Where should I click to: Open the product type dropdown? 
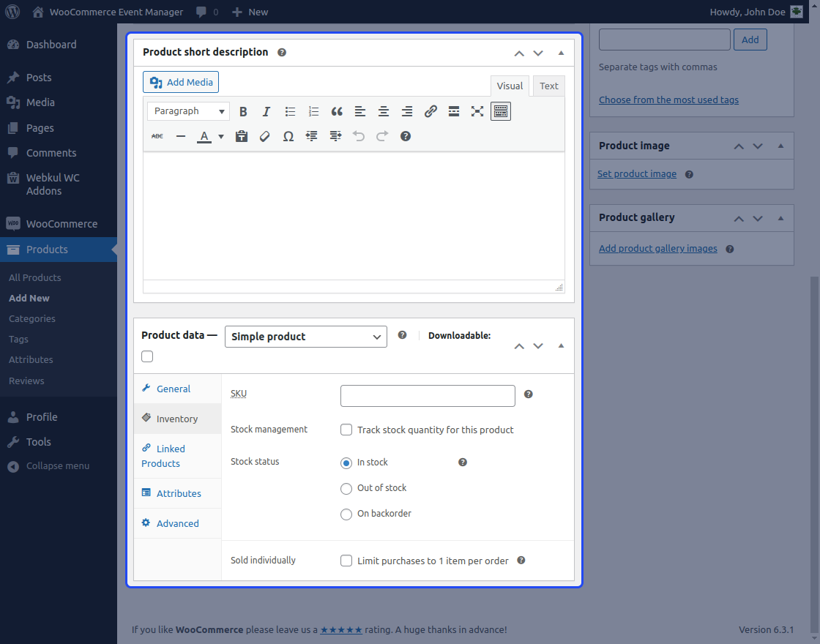pyautogui.click(x=305, y=337)
